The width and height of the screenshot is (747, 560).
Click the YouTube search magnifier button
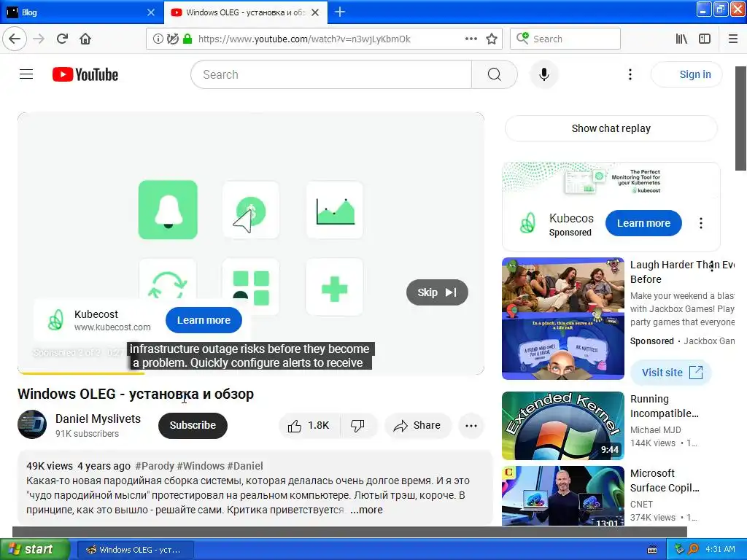(495, 74)
